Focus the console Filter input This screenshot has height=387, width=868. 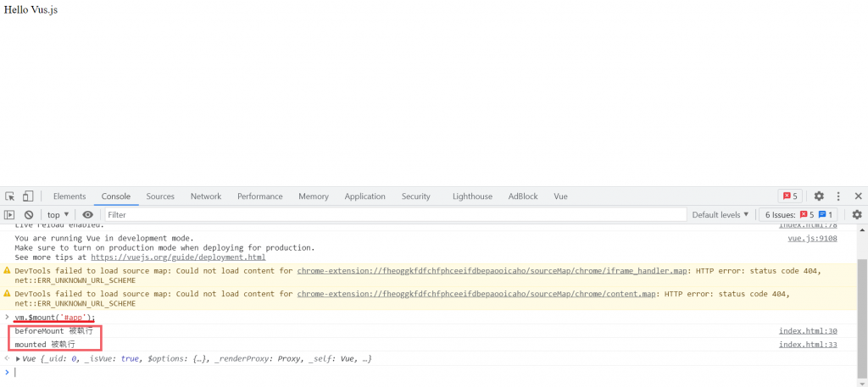396,214
